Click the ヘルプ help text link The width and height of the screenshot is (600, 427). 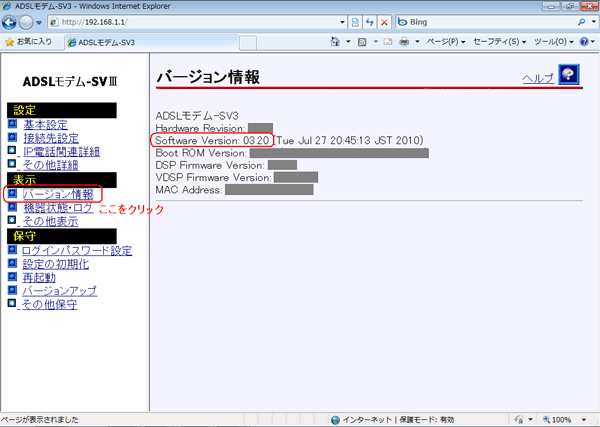[x=537, y=78]
